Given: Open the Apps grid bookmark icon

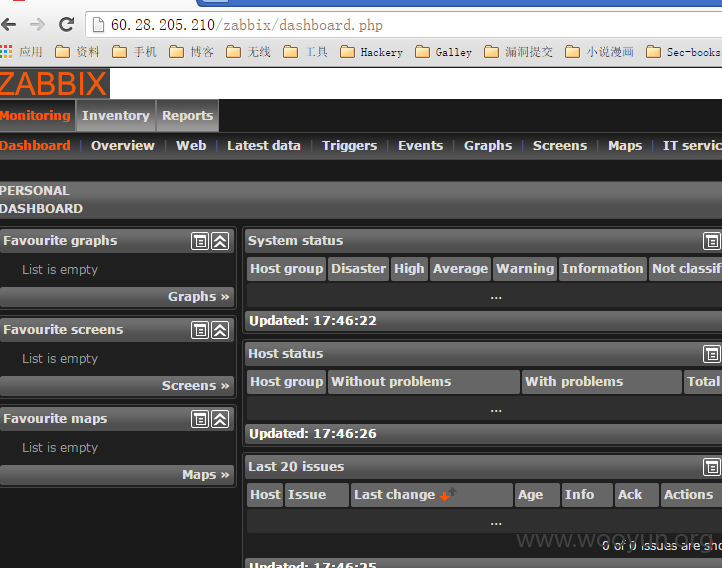Looking at the screenshot, I should click(6, 52).
